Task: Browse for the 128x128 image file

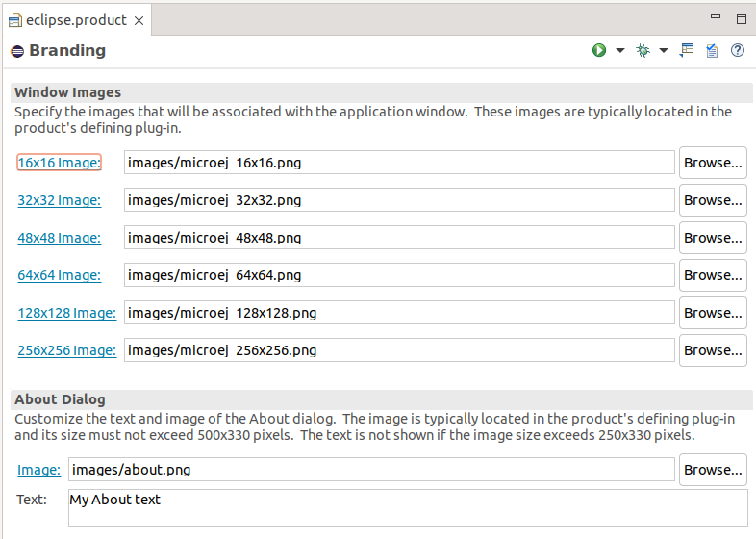Action: [x=713, y=313]
